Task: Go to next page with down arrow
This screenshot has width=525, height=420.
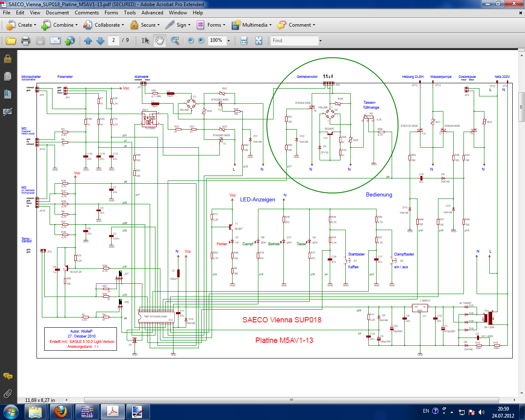Action: click(100, 41)
